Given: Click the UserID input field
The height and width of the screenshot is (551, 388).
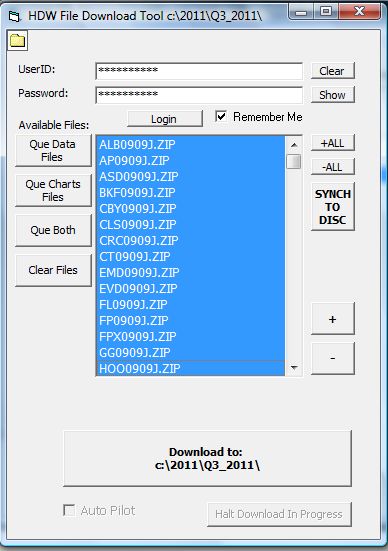Looking at the screenshot, I should coord(199,71).
